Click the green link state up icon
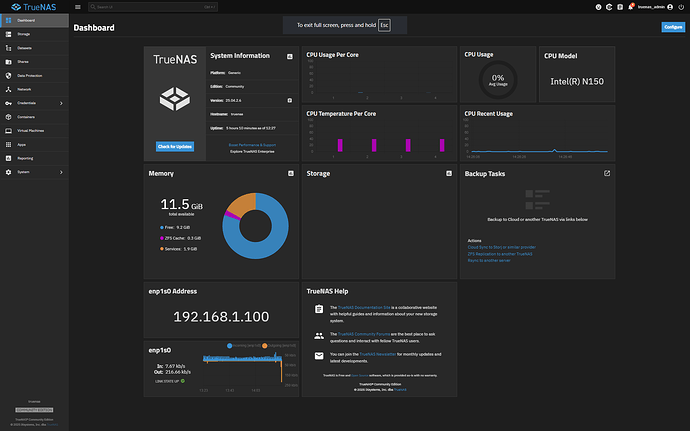The width and height of the screenshot is (690, 431). tap(183, 381)
